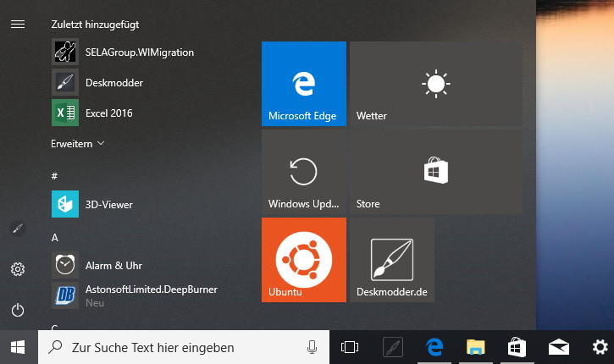Open File Explorer from the taskbar
This screenshot has height=364, width=614.
[475, 347]
